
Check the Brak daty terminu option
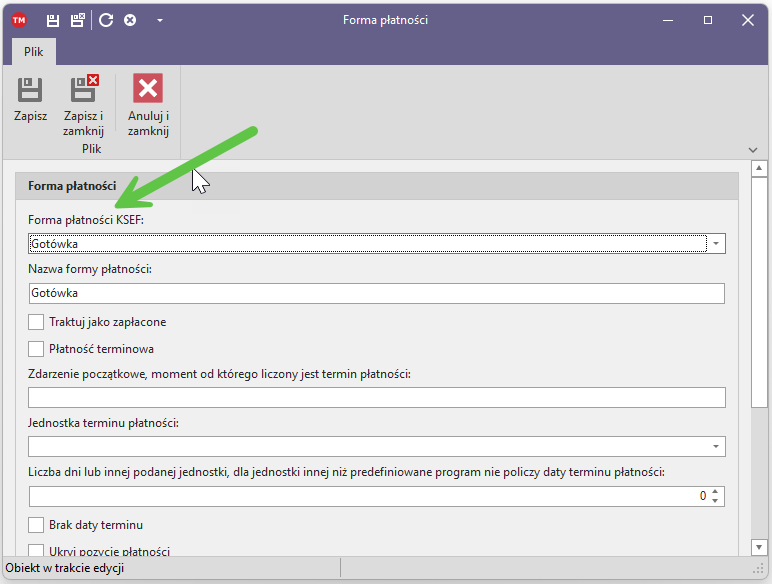point(37,525)
